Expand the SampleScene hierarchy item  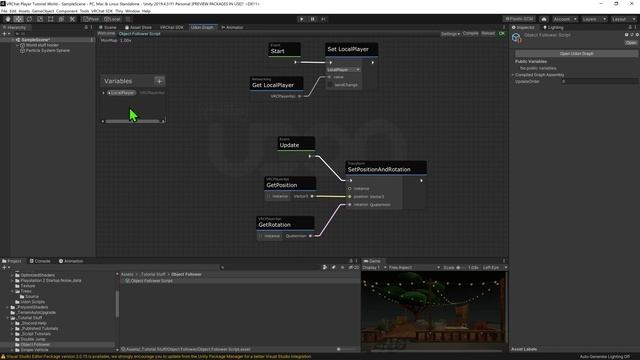tap(13, 40)
